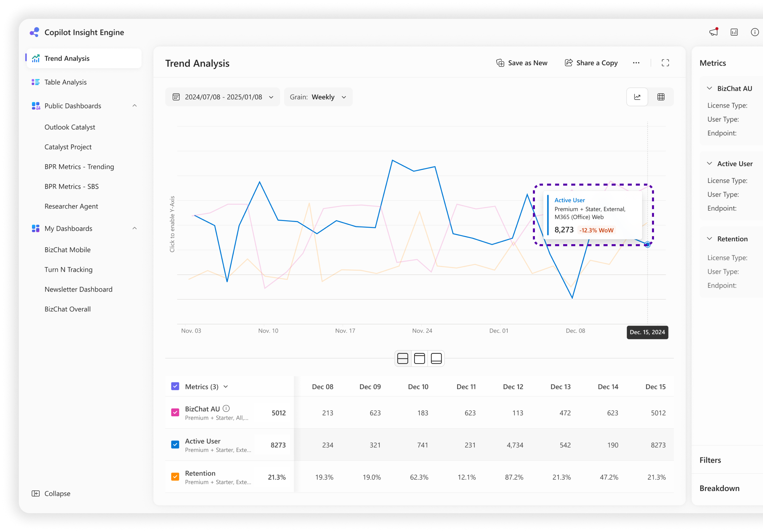This screenshot has width=763, height=532.
Task: Collapse the Public Dashboards section
Action: [135, 106]
